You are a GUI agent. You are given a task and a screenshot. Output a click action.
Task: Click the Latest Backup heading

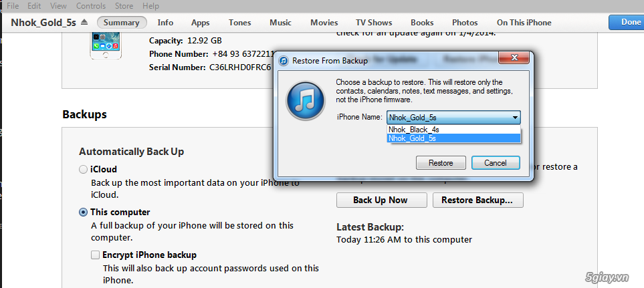(x=370, y=227)
